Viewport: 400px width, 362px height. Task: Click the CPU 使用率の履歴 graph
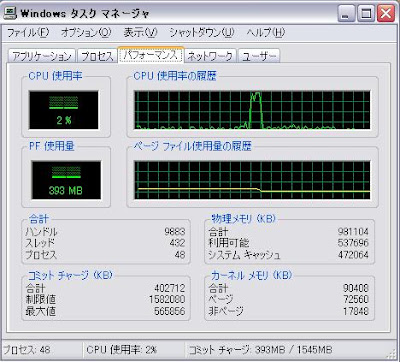[252, 110]
